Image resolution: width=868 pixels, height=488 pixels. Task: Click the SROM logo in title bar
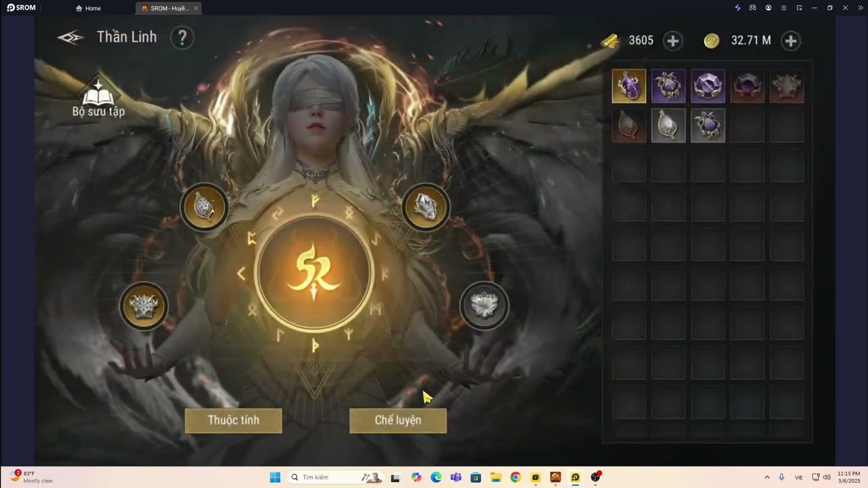coord(21,7)
